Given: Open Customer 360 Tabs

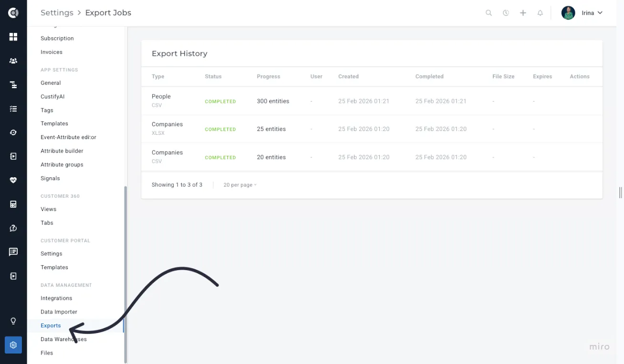Looking at the screenshot, I should pos(47,223).
